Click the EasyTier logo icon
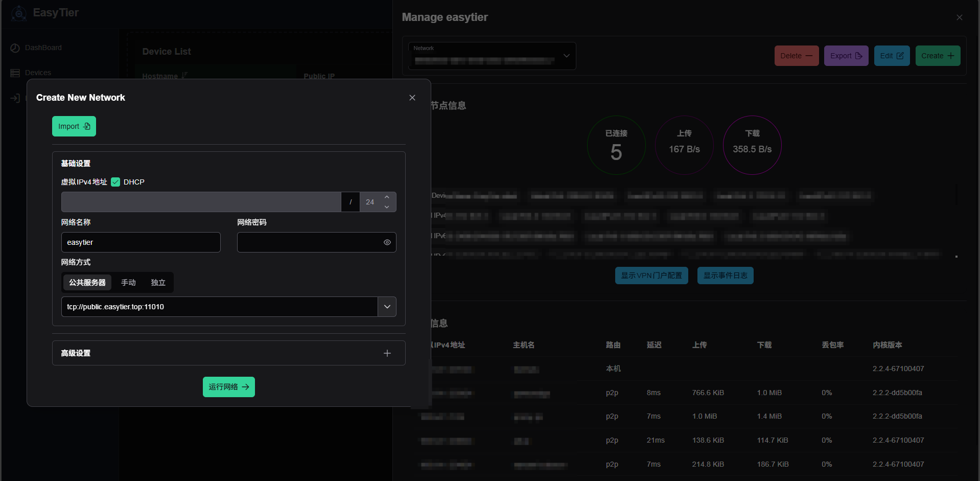This screenshot has height=481, width=980. pos(19,13)
